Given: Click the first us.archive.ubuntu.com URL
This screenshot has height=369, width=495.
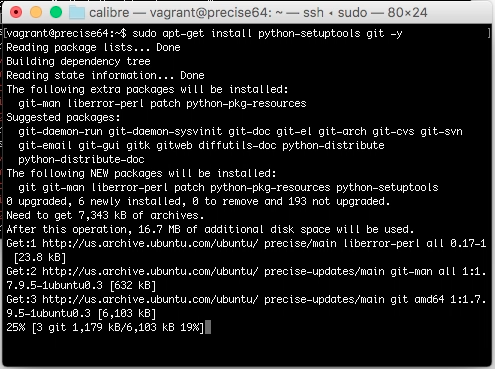Looking at the screenshot, I should (x=150, y=243).
